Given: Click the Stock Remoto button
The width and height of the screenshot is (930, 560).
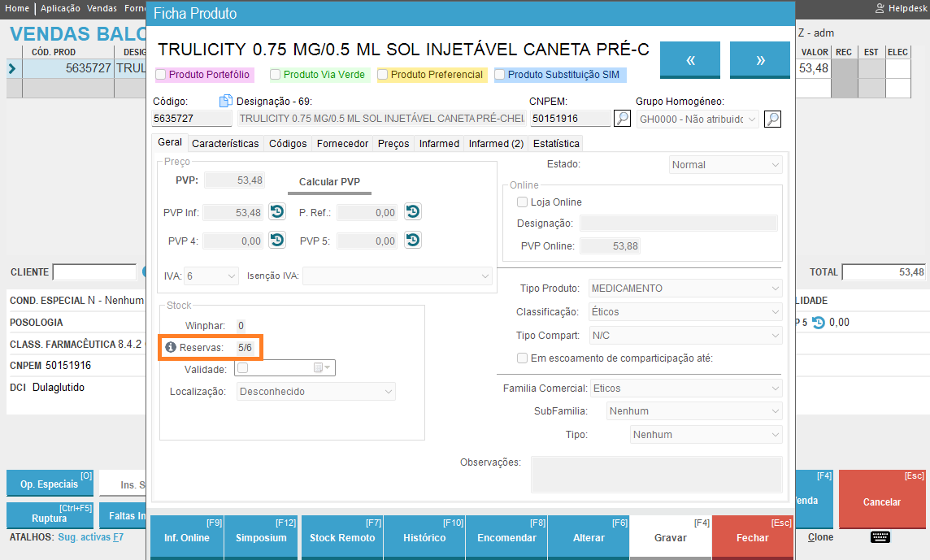Looking at the screenshot, I should tap(342, 537).
